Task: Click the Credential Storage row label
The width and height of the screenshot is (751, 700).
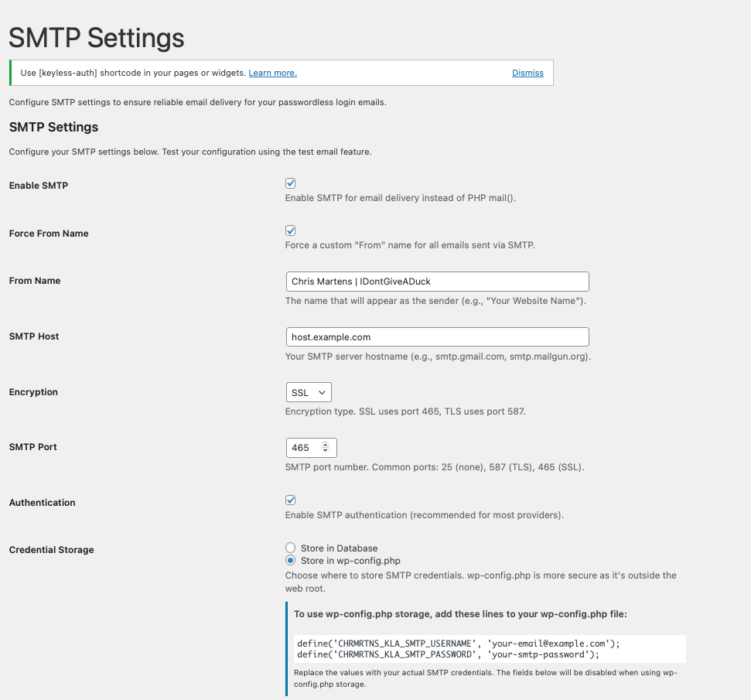Action: click(51, 550)
